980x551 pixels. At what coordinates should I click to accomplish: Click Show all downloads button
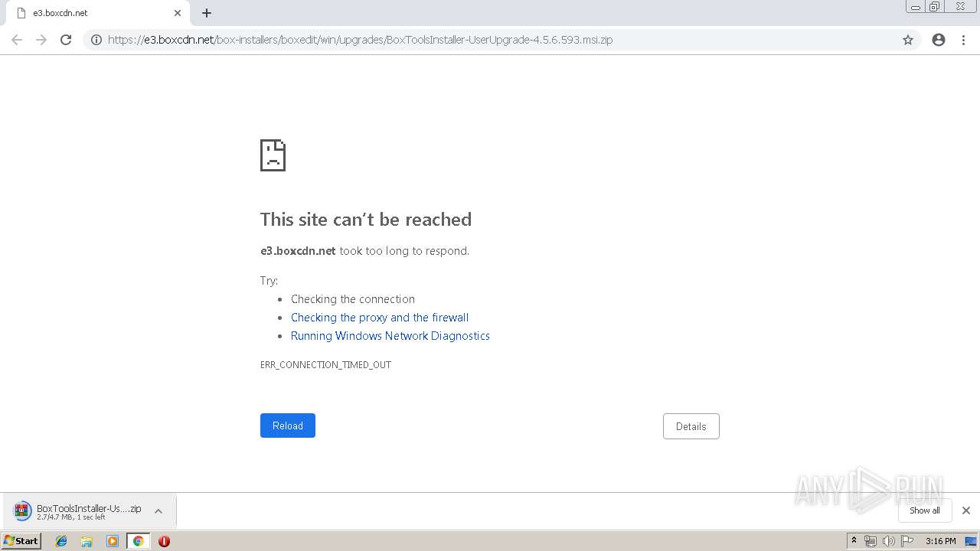[x=925, y=510]
